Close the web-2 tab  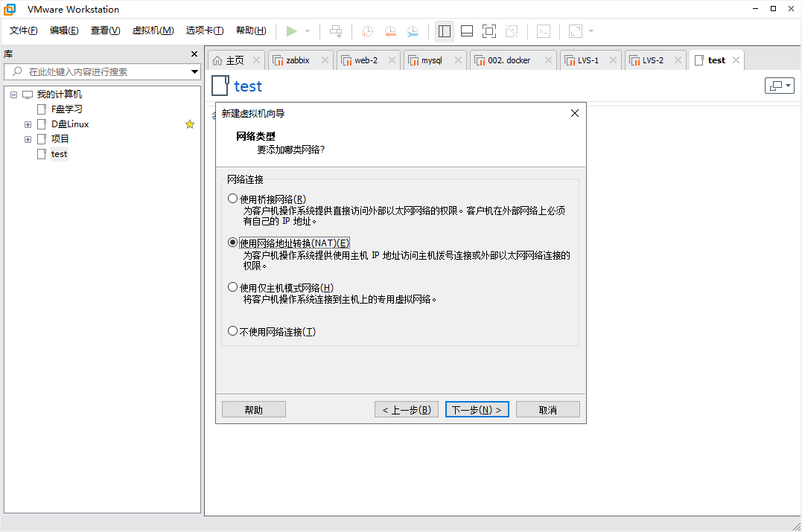pos(392,60)
